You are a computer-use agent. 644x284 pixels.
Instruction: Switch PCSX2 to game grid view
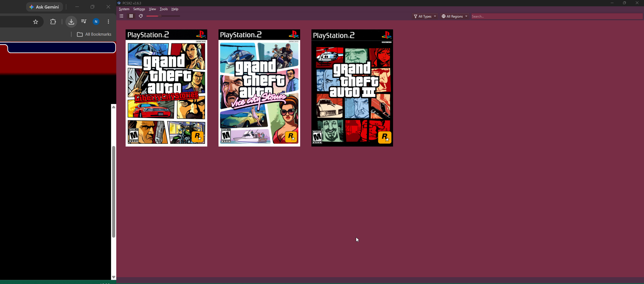131,16
